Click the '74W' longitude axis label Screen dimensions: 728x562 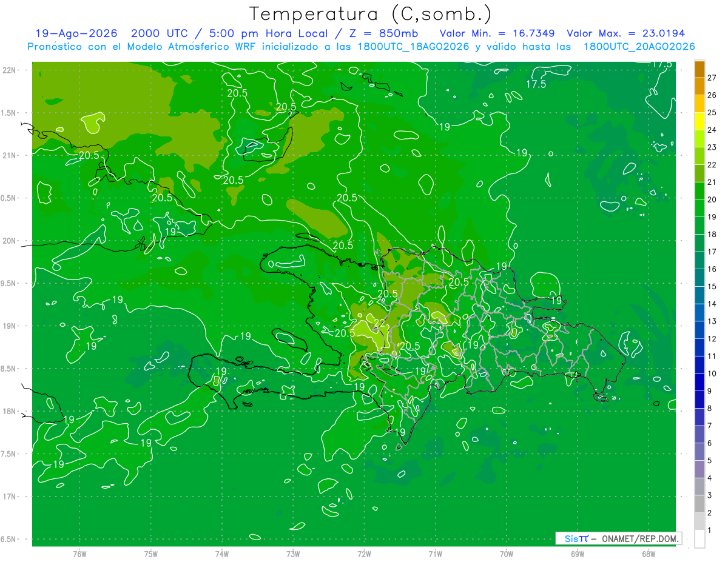[x=222, y=554]
